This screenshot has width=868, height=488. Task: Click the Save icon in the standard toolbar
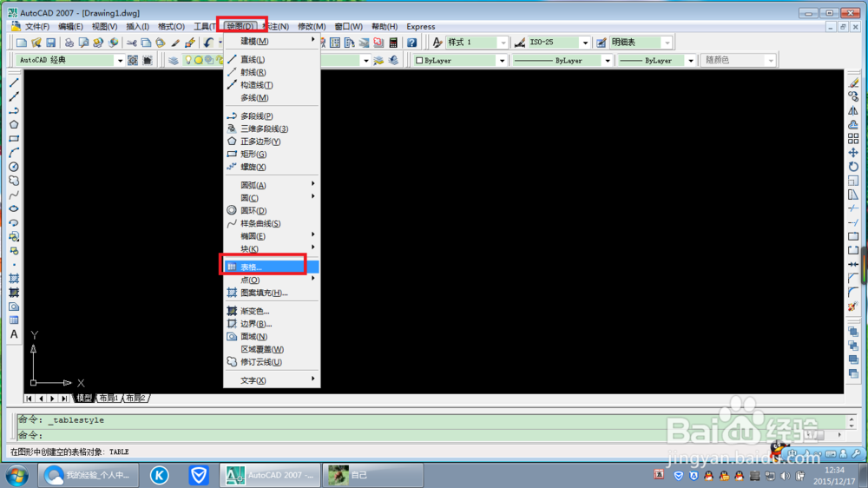pos(51,43)
